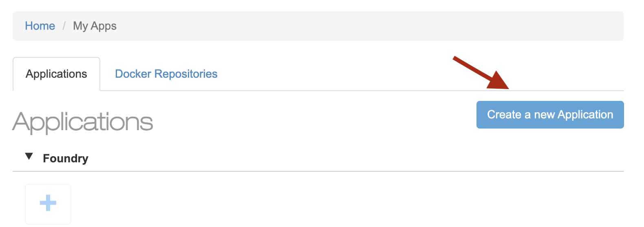
Task: Click the breadcrumb slash separator
Action: [64, 26]
